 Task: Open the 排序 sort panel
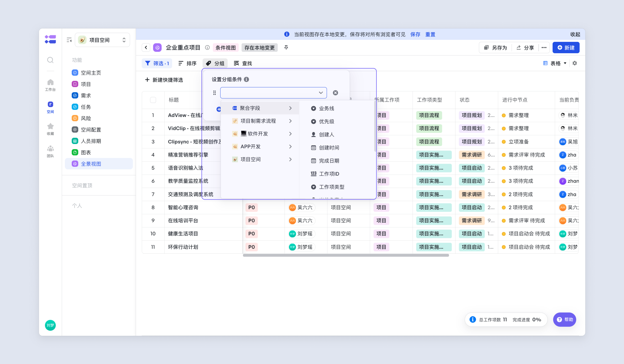tap(188, 63)
